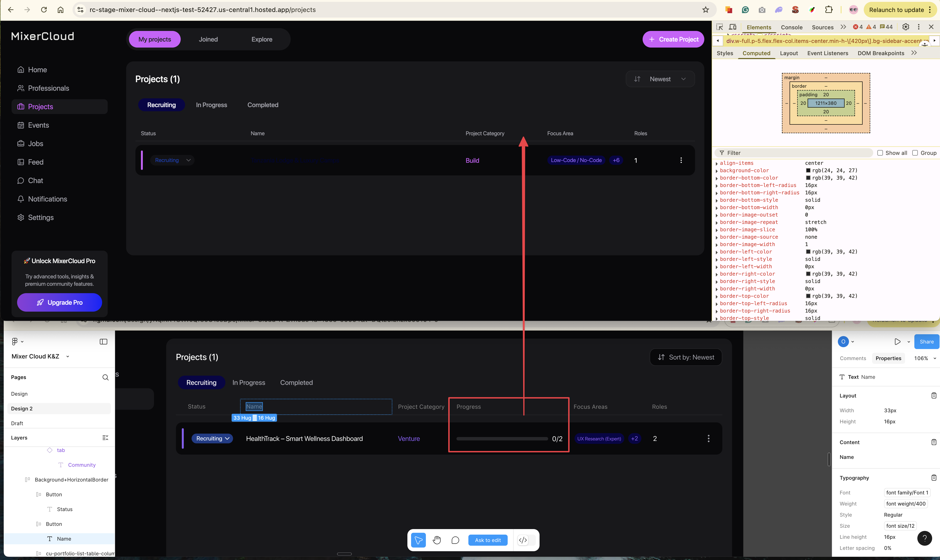
Task: Bookmark page with star icon
Action: (x=705, y=10)
